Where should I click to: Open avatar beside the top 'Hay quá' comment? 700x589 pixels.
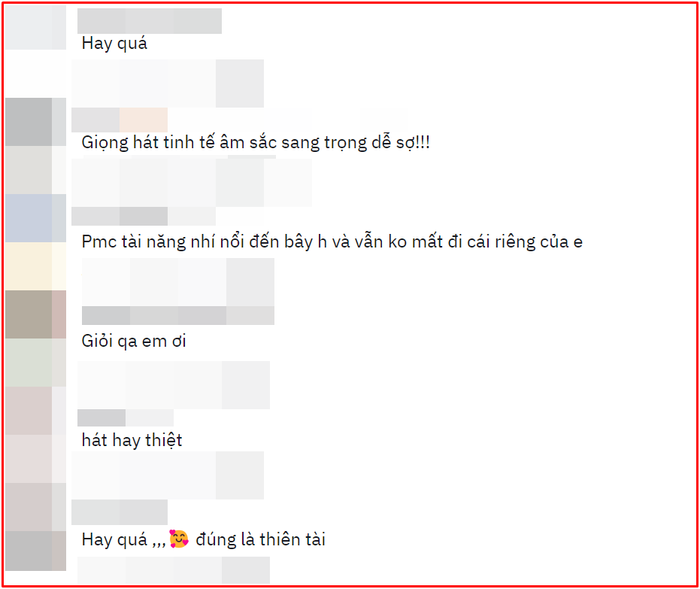pyautogui.click(x=36, y=27)
